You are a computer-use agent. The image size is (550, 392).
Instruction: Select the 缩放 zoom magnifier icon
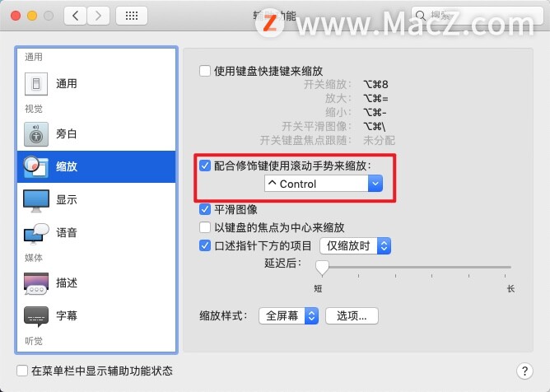point(35,166)
